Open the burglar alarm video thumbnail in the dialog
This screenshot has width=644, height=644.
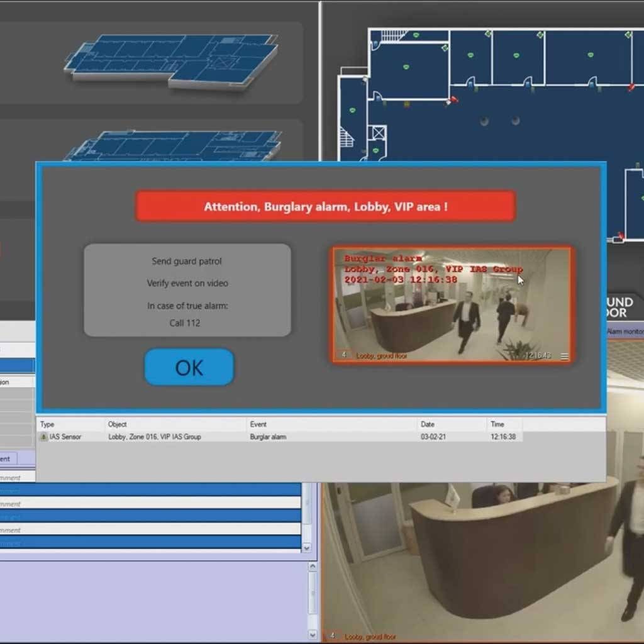(452, 304)
